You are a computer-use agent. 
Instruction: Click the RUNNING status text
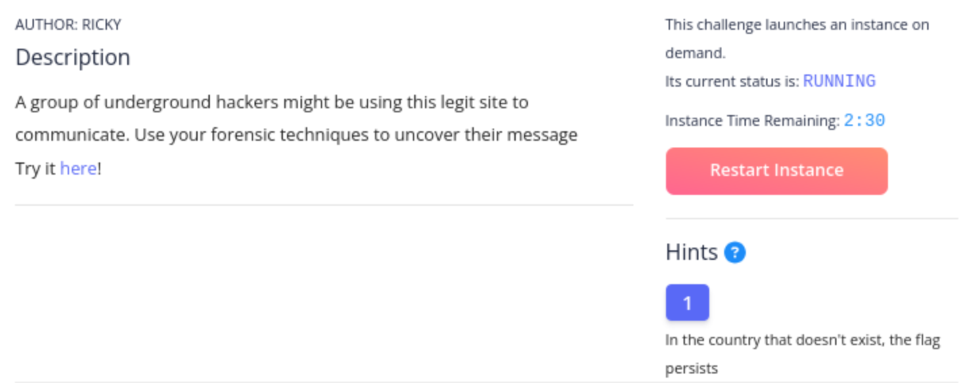839,81
